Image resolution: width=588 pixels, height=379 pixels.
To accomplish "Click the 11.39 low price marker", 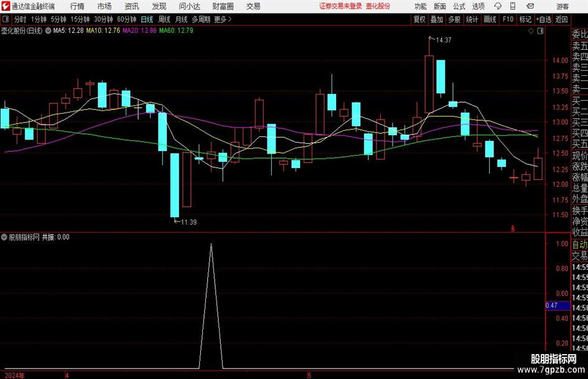I will 189,222.
